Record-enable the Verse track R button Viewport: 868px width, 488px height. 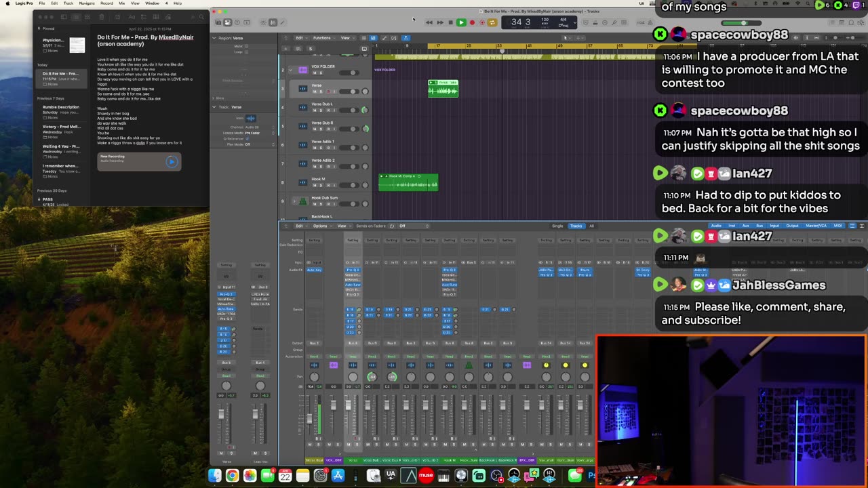[x=328, y=91]
